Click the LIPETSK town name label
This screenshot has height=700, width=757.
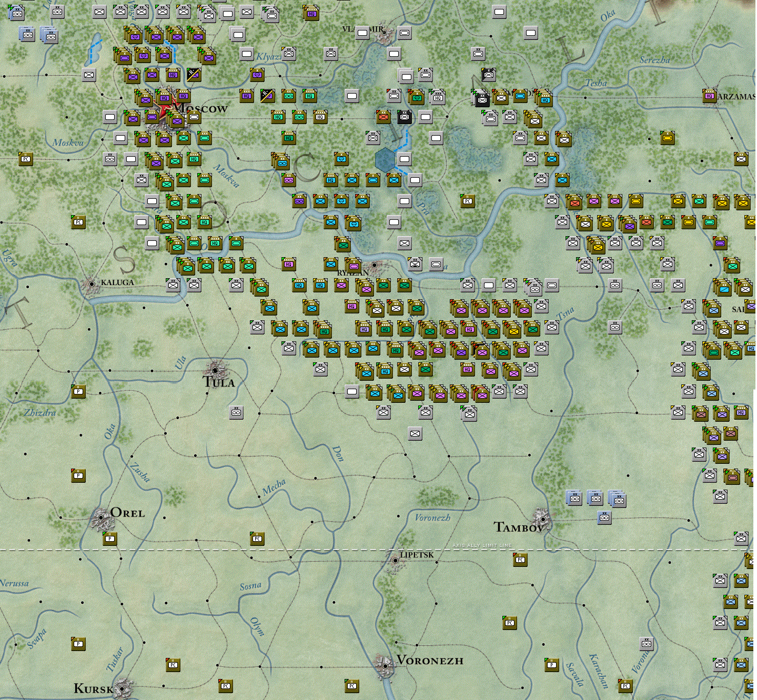[x=417, y=555]
